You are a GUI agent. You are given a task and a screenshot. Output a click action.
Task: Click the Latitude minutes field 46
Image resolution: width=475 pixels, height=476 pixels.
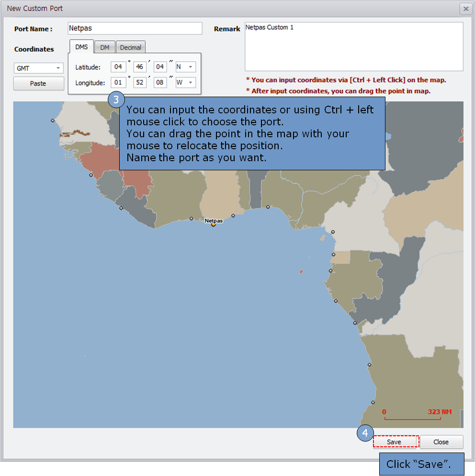tap(139, 67)
